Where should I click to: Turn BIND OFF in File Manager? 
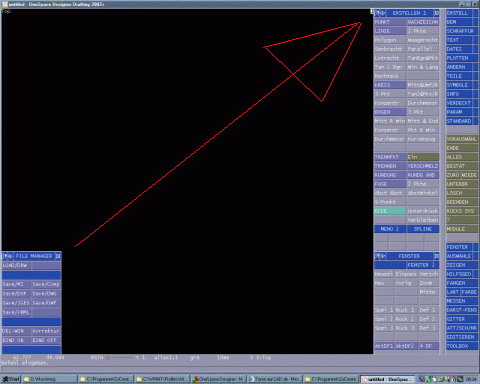coord(46,340)
